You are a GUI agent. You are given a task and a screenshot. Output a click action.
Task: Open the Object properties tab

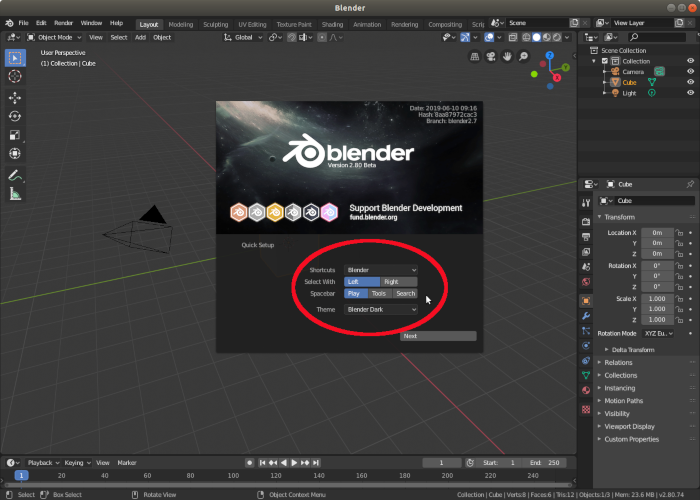pos(586,301)
